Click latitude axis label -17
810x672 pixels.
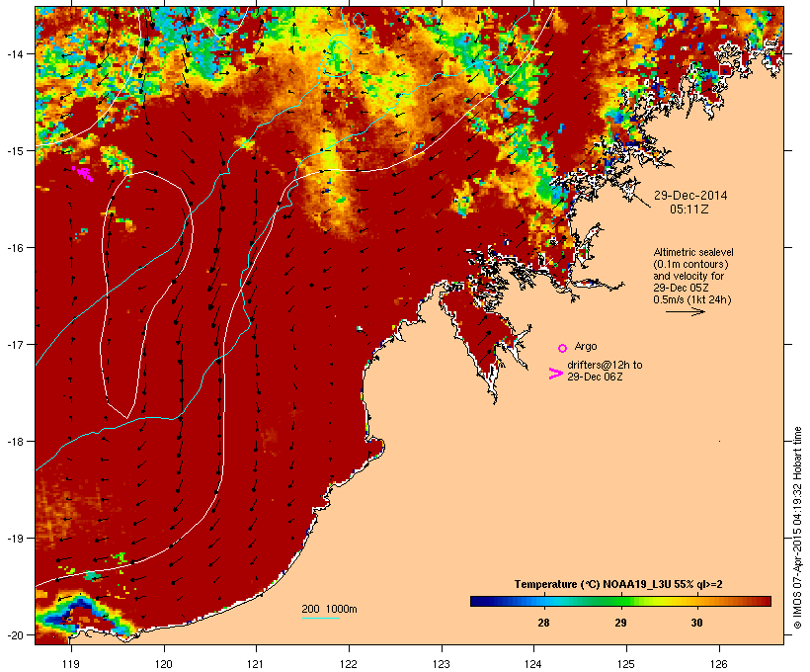pyautogui.click(x=14, y=344)
